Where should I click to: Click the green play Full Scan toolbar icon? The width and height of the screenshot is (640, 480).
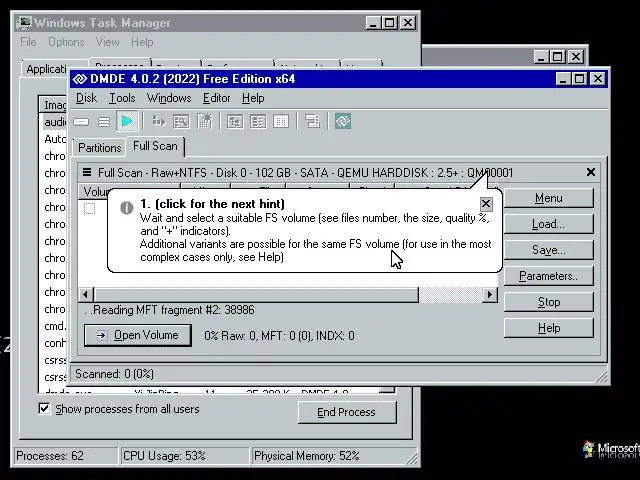coord(127,121)
